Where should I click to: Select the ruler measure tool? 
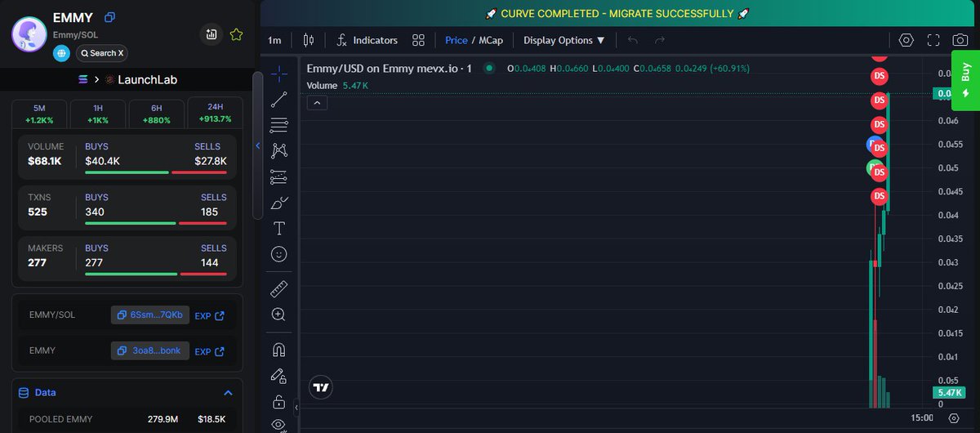pos(279,289)
